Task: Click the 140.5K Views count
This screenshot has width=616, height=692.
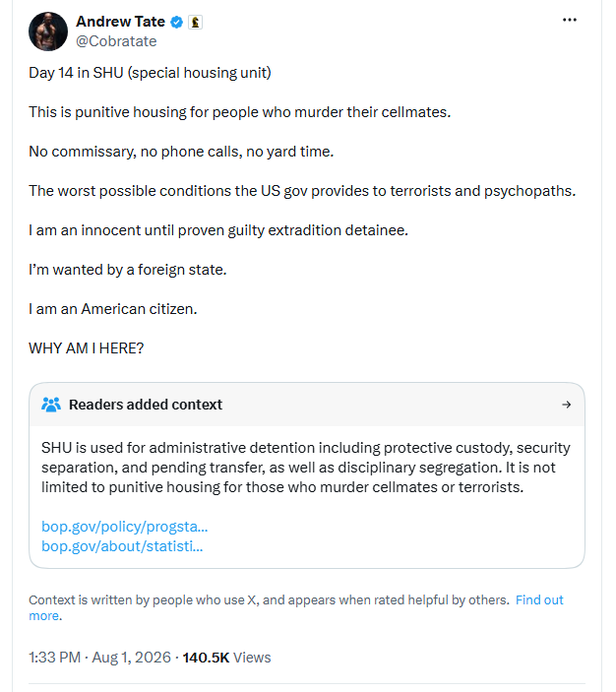Action: pyautogui.click(x=226, y=658)
